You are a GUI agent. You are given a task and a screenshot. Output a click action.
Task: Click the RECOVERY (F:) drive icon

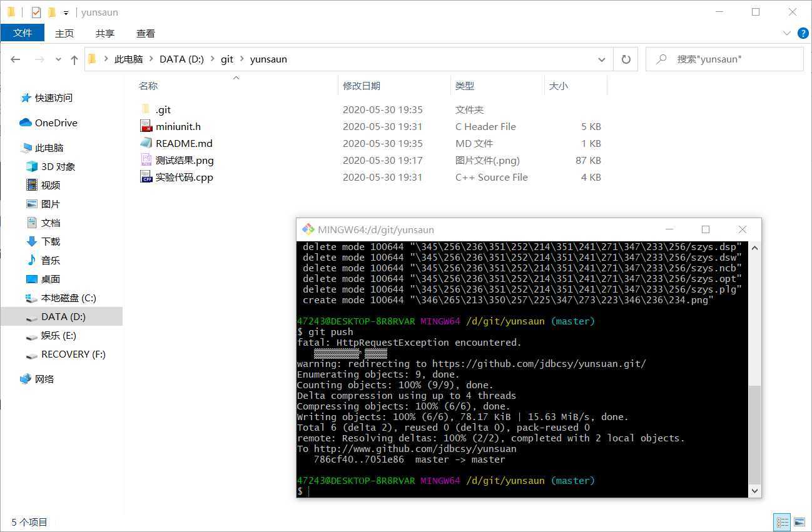[x=32, y=355]
